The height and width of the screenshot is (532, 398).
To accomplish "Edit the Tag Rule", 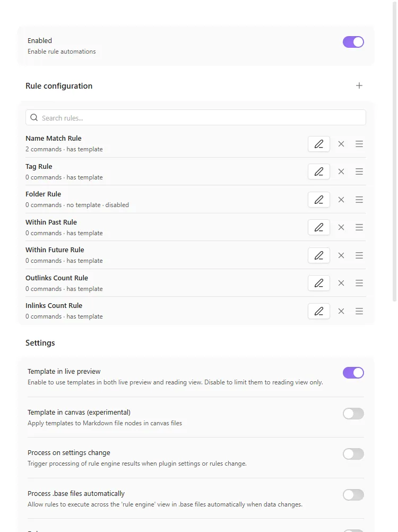I will click(319, 171).
